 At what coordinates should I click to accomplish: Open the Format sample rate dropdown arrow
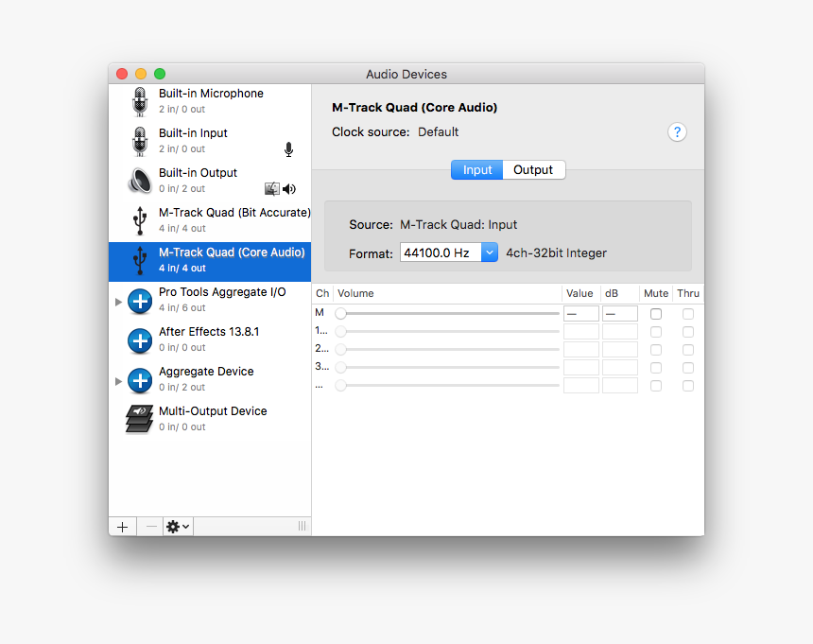click(490, 252)
